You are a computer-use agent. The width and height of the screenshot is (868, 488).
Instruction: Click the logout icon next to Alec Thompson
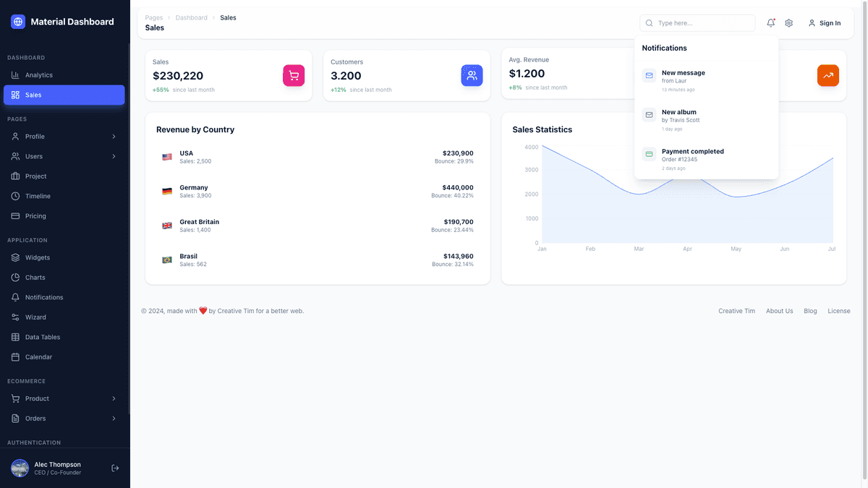pyautogui.click(x=114, y=468)
